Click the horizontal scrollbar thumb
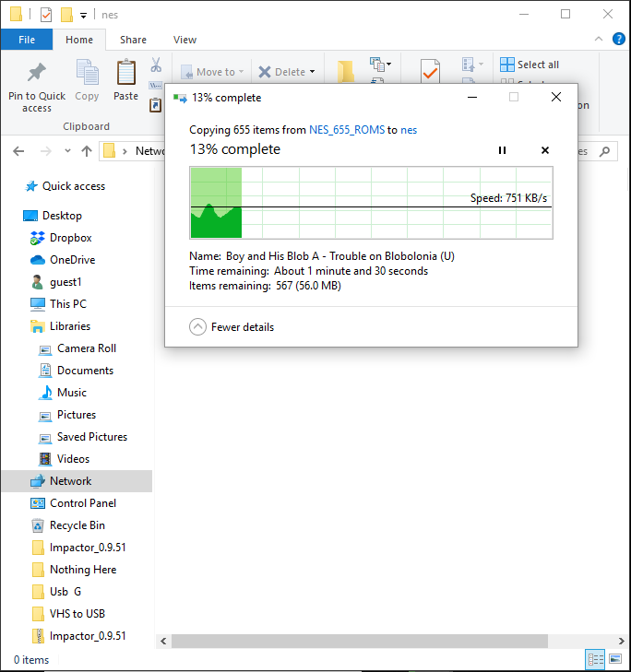631x672 pixels. pos(360,642)
